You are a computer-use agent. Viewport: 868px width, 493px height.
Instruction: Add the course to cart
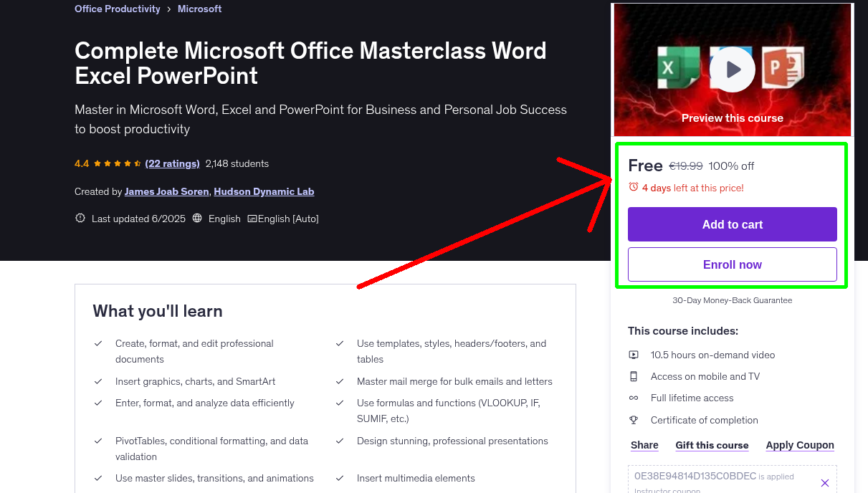coord(733,224)
